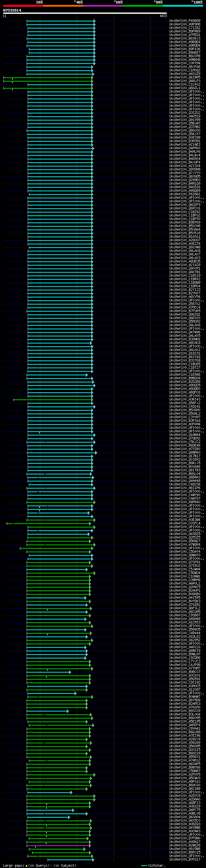Click the UniRef100_A3RI43 label
Screen dimensions: 206x868
[x=185, y=399]
